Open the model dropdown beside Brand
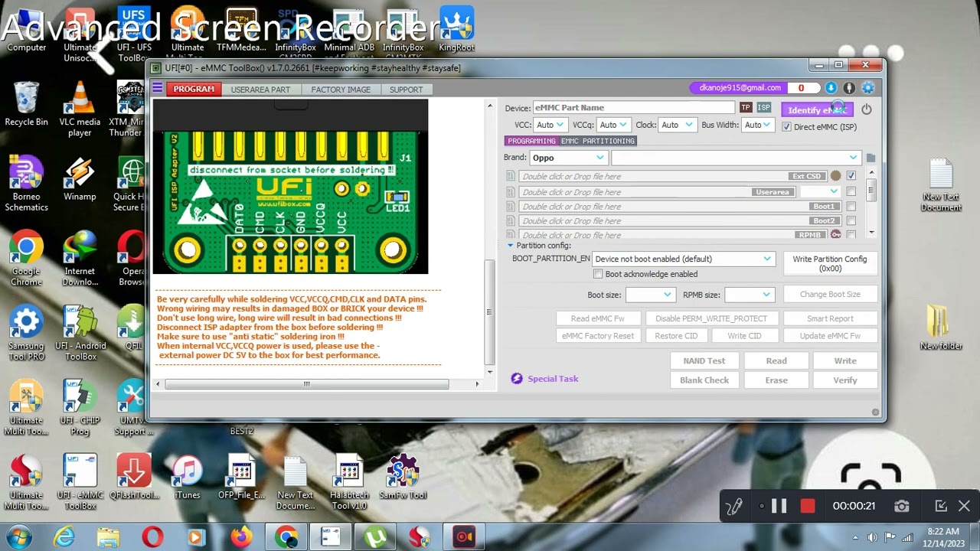Screen dimensions: 980x551 pyautogui.click(x=736, y=158)
